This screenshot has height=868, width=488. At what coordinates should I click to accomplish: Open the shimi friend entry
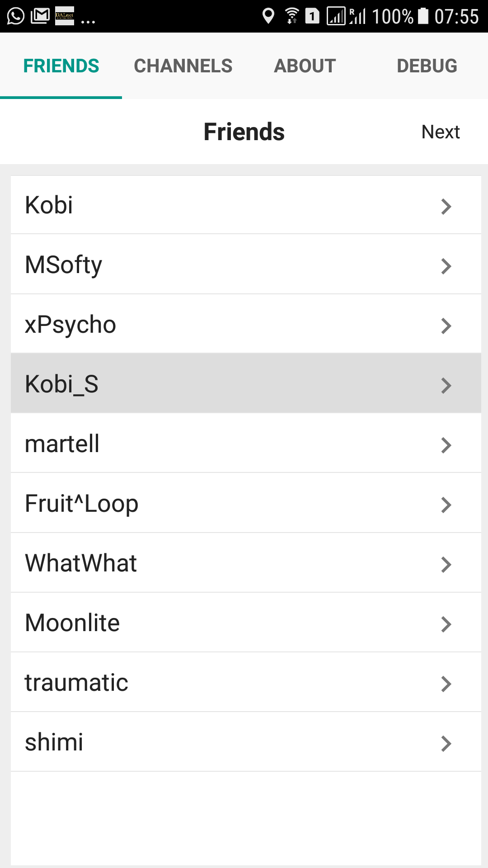click(x=54, y=742)
